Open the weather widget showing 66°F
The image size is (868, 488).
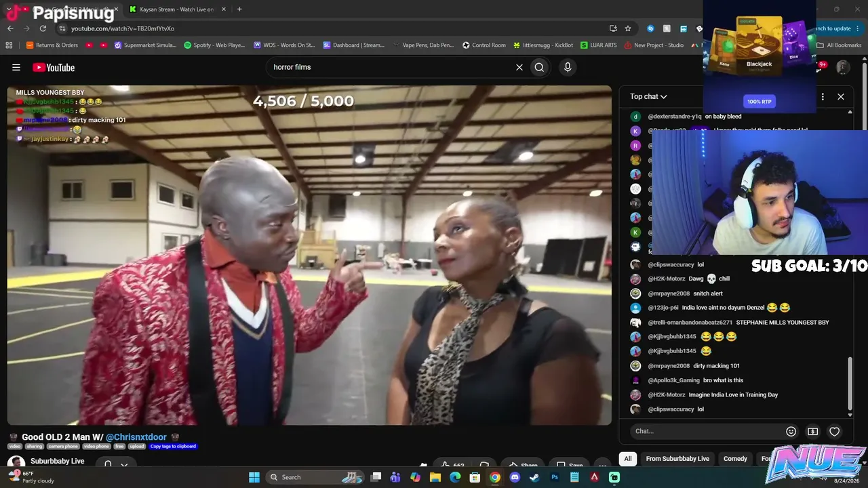click(x=30, y=477)
